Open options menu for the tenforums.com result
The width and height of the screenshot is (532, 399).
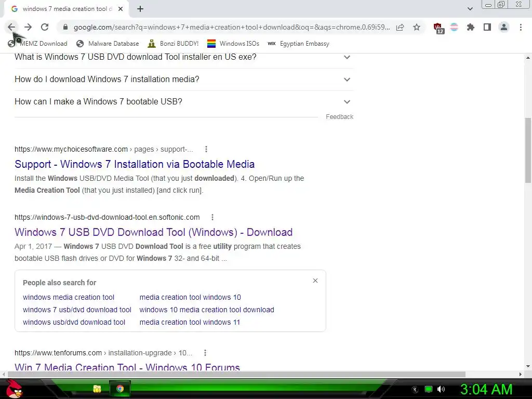[x=205, y=353]
